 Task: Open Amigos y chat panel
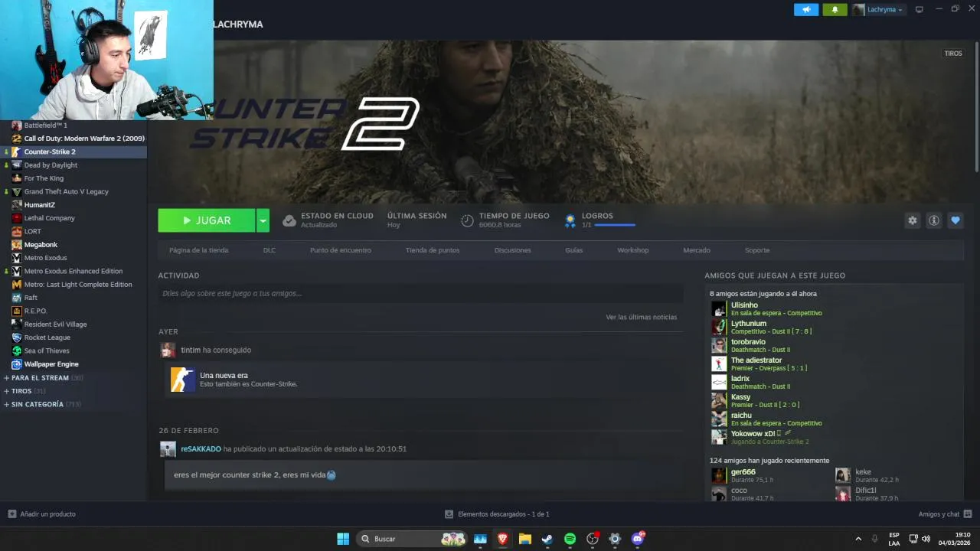point(945,514)
